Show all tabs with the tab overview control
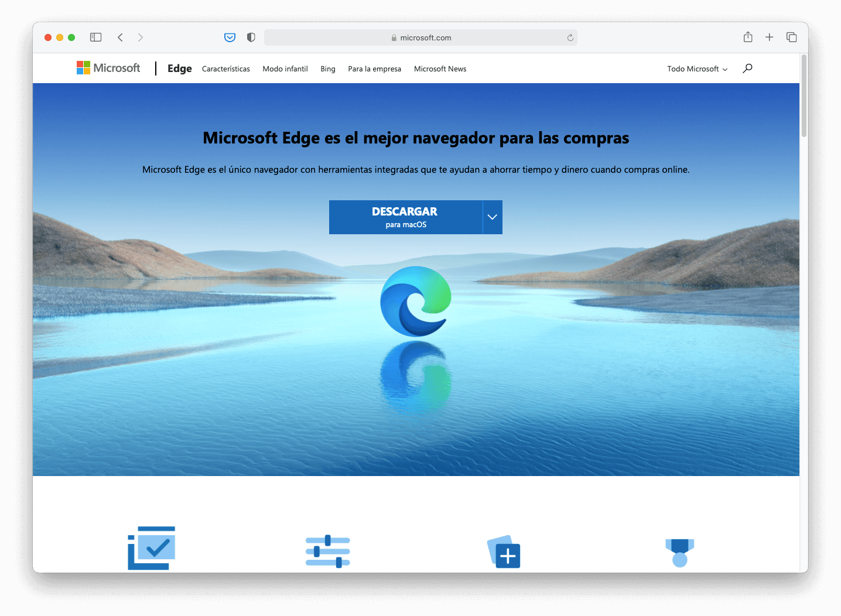This screenshot has width=841, height=616. [x=791, y=37]
